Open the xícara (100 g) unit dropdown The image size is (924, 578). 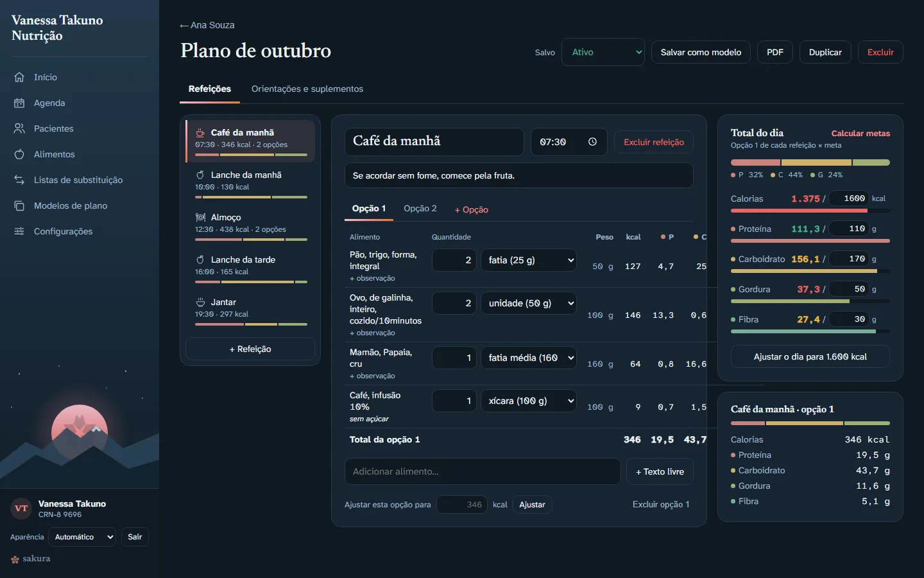[529, 401]
